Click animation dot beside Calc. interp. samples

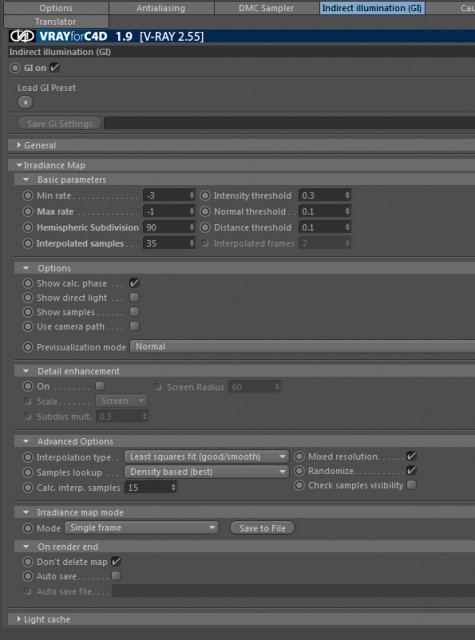(x=27, y=487)
